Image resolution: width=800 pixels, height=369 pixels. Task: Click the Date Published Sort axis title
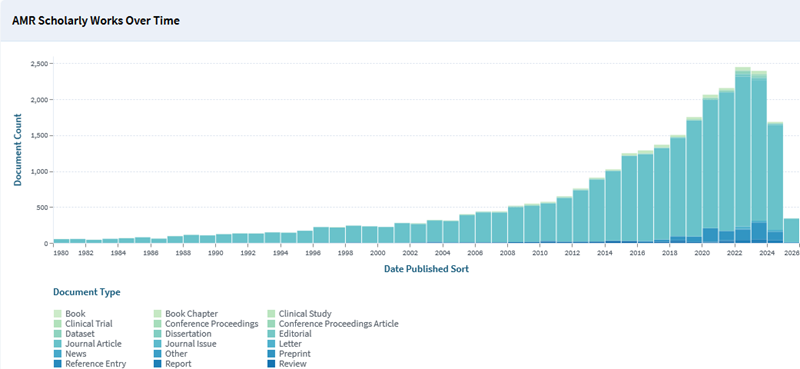click(x=427, y=269)
